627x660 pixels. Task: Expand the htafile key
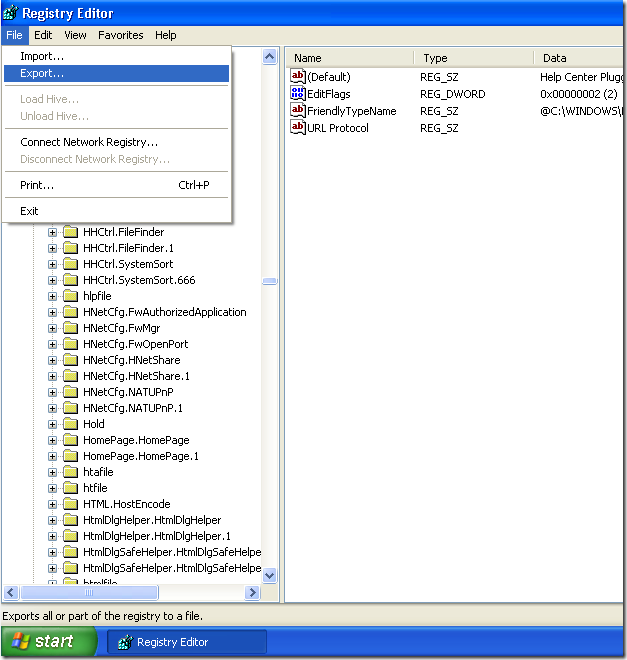52,472
